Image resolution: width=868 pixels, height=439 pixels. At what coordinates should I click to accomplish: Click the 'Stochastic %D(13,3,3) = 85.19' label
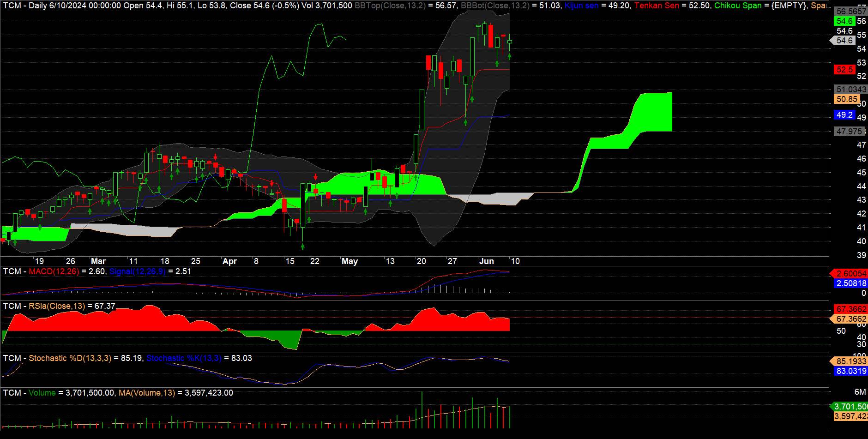pyautogui.click(x=85, y=358)
